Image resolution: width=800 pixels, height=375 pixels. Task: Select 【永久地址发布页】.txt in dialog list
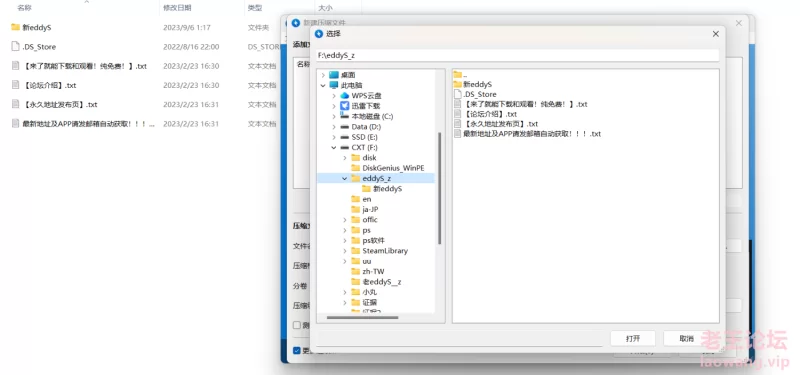(x=496, y=124)
